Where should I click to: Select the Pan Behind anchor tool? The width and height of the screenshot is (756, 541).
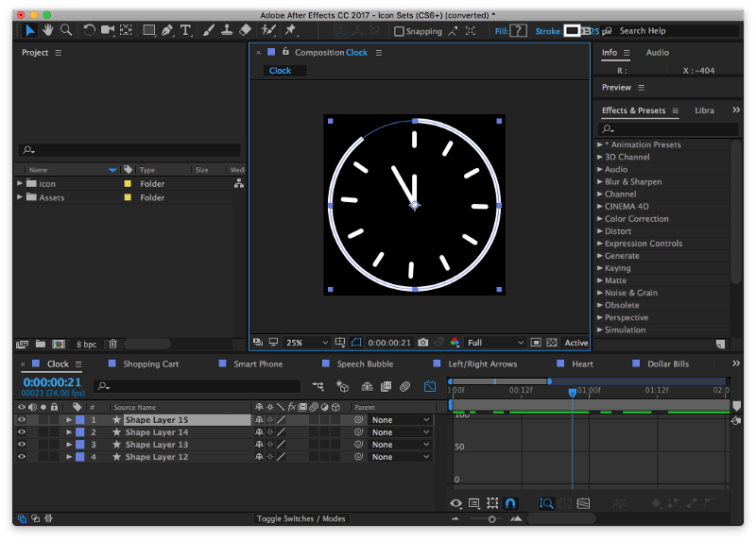(x=126, y=30)
